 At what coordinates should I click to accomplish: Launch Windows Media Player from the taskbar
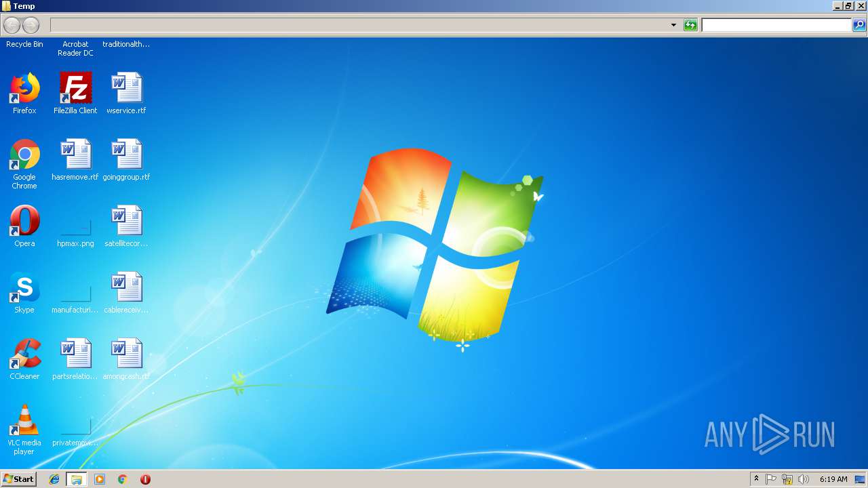pos(100,479)
